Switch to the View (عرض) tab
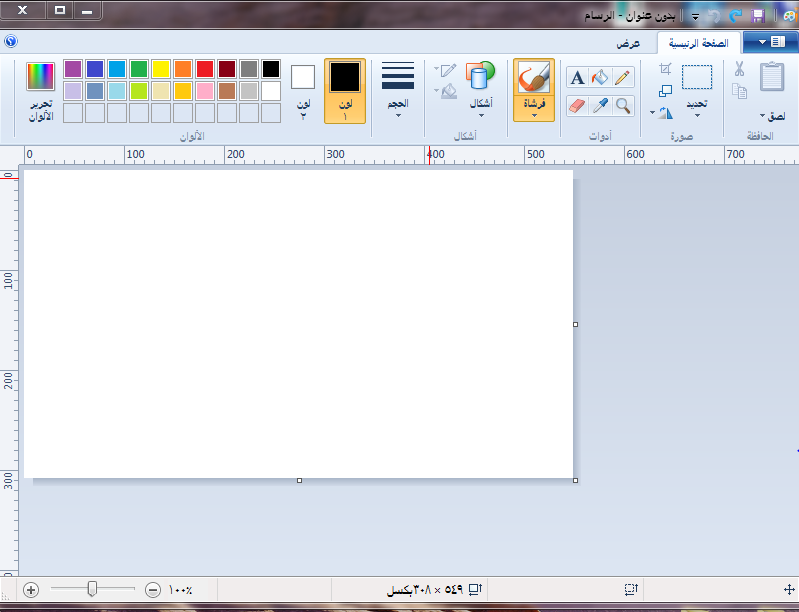 628,43
